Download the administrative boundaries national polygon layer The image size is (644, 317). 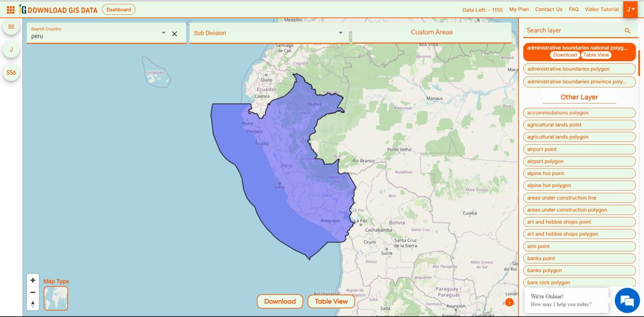pos(564,55)
